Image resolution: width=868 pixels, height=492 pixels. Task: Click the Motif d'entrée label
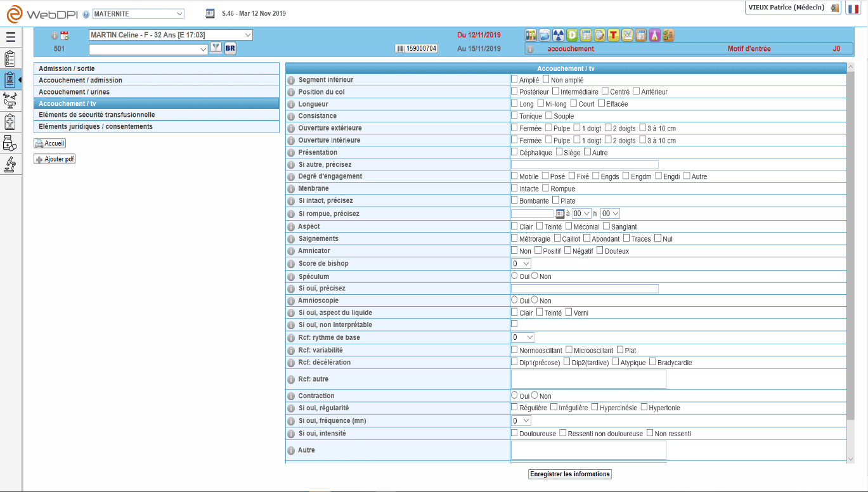[x=749, y=49]
